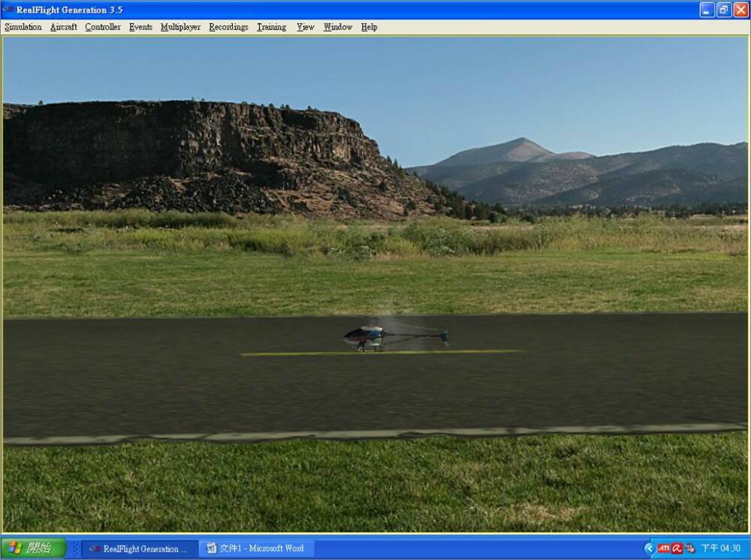Image resolution: width=751 pixels, height=560 pixels.
Task: Open the Simulation menu
Action: (x=23, y=27)
